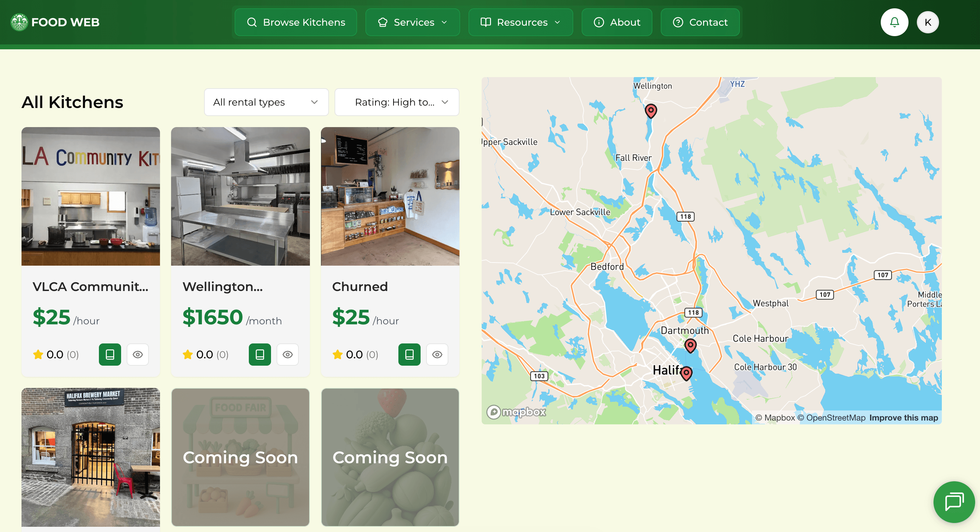Expand the Resources menu chevron
The image size is (980, 532).
click(557, 22)
